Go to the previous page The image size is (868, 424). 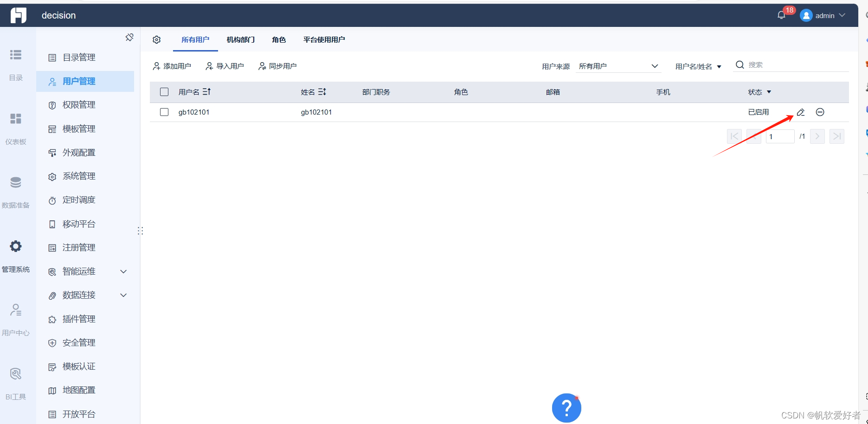[754, 136]
